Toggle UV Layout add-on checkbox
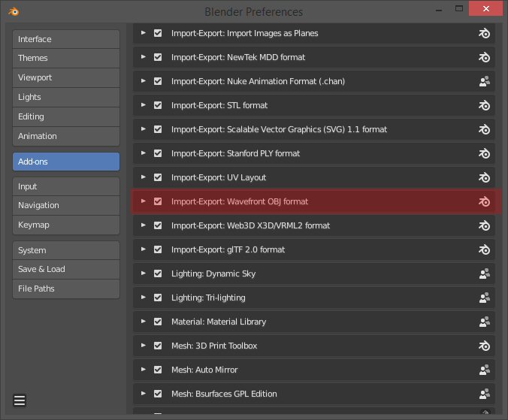 (158, 177)
